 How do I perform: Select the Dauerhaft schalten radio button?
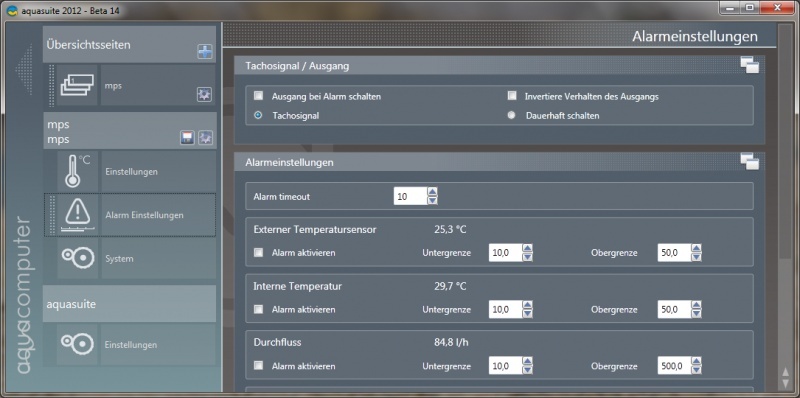pos(512,115)
